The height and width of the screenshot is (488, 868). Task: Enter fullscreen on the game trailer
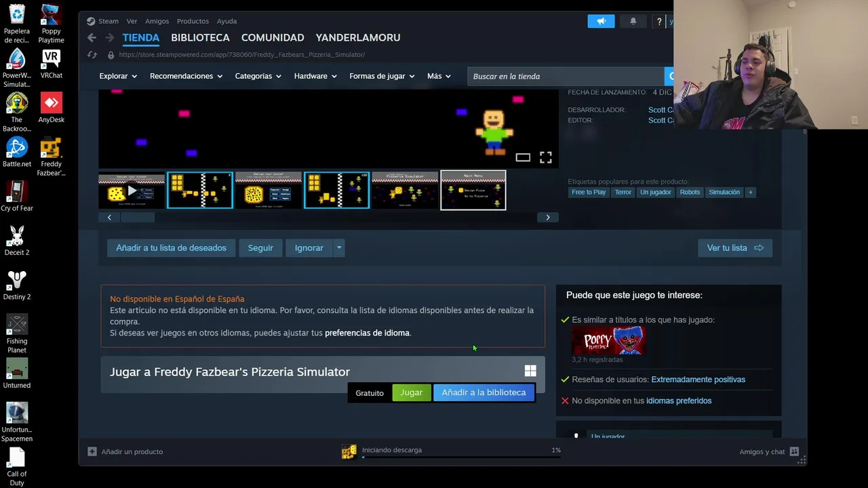(546, 157)
